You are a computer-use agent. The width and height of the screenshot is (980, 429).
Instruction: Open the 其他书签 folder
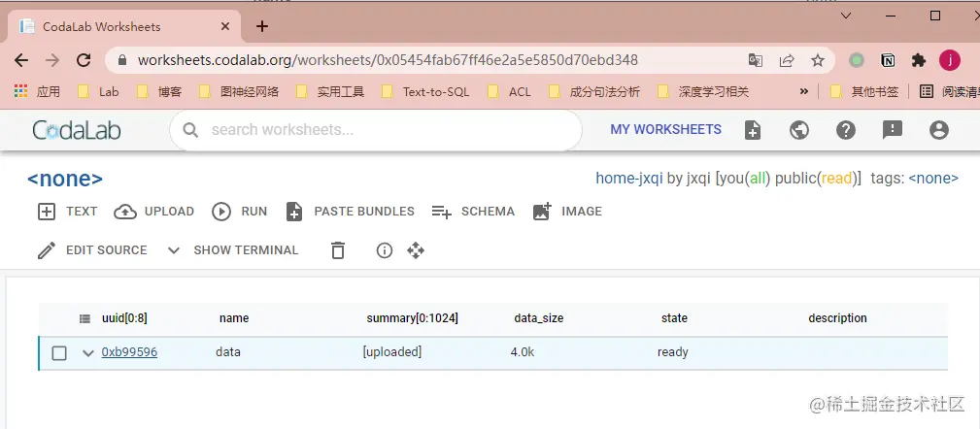point(863,92)
